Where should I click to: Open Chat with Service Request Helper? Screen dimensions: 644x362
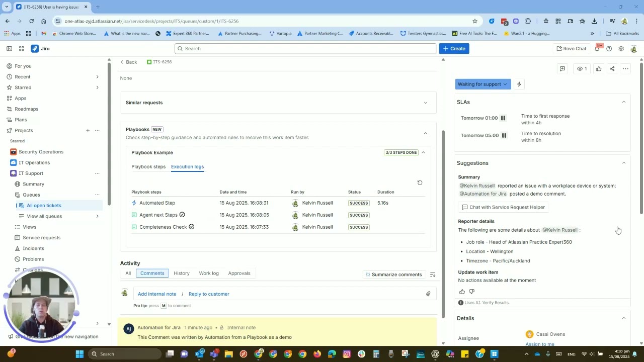[x=503, y=207]
